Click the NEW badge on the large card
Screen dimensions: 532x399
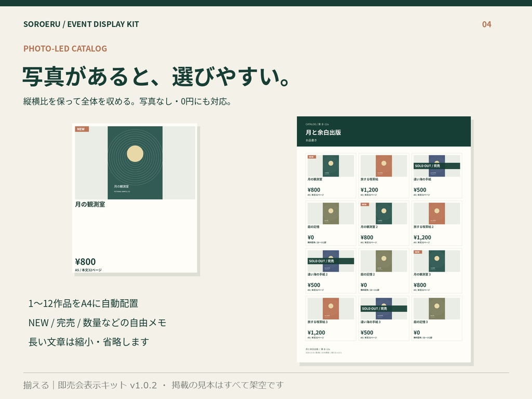point(82,129)
